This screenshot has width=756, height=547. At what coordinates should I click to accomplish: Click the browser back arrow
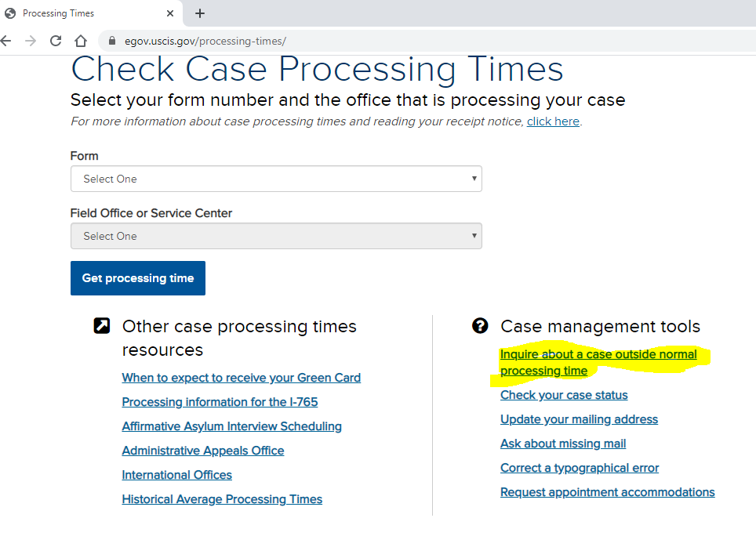click(x=5, y=41)
